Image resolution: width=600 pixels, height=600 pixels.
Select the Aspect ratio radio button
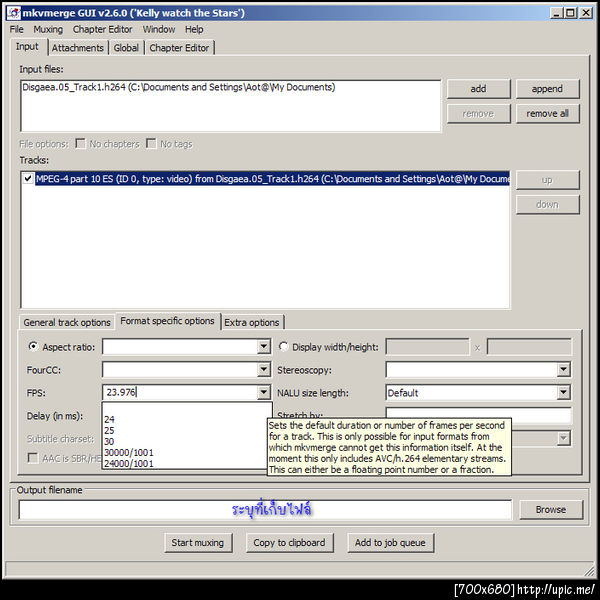[33, 346]
